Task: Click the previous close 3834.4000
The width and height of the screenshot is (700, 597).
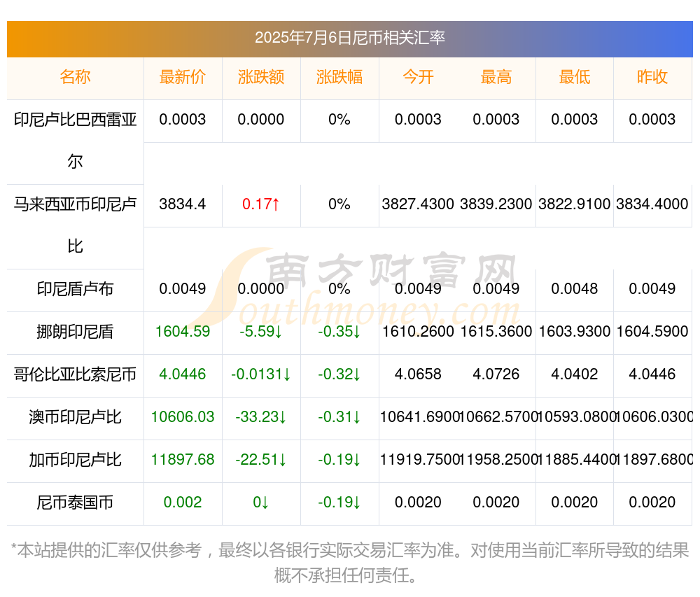Action: point(652,204)
